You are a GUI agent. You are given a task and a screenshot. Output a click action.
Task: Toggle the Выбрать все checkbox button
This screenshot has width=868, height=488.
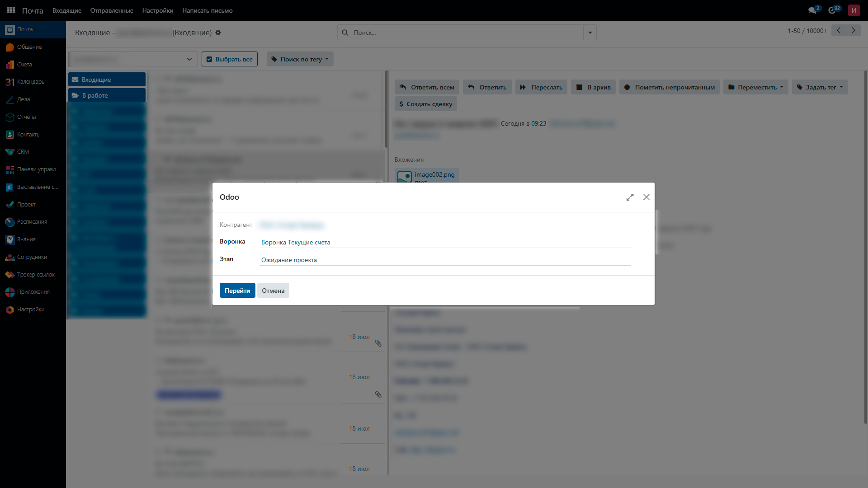click(230, 59)
